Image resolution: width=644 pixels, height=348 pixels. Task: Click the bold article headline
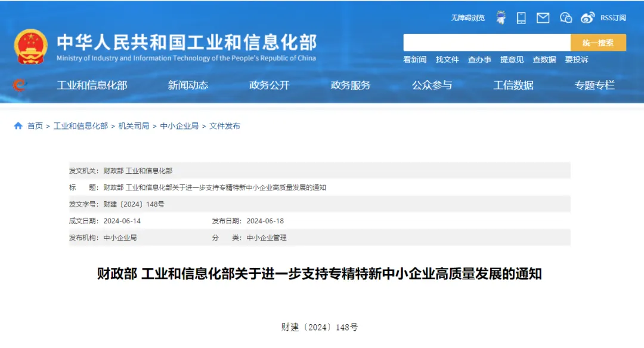(x=320, y=273)
